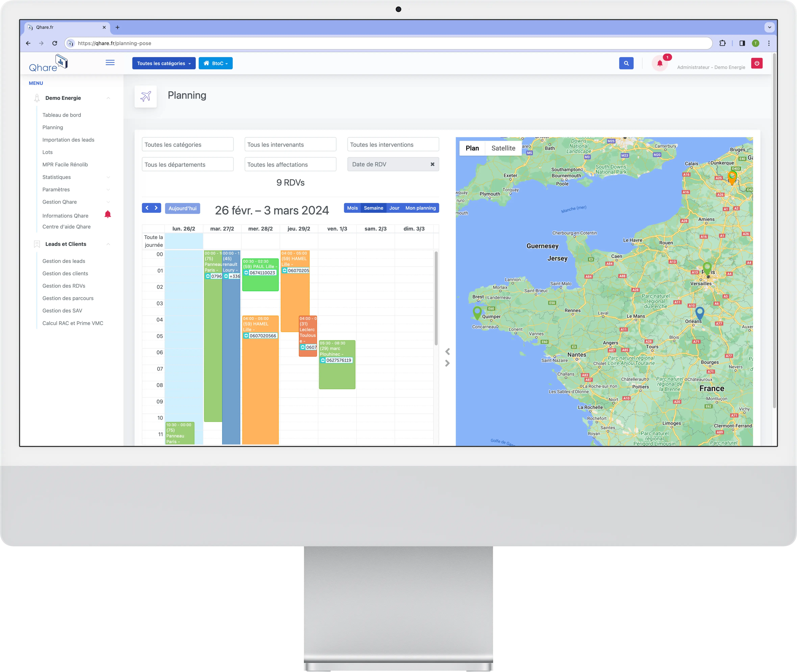
Task: Open the blue search icon button
Action: click(x=626, y=63)
